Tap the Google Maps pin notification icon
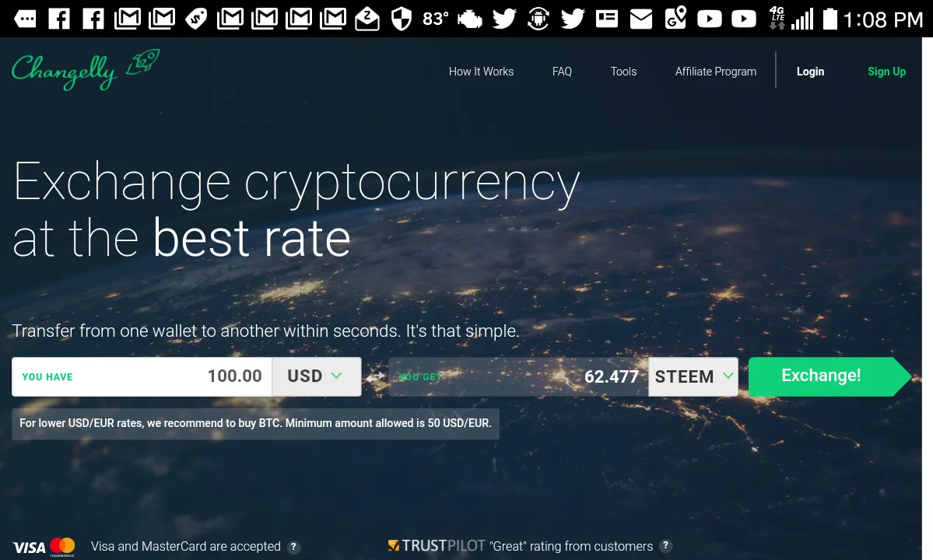This screenshot has height=560, width=933. point(675,18)
